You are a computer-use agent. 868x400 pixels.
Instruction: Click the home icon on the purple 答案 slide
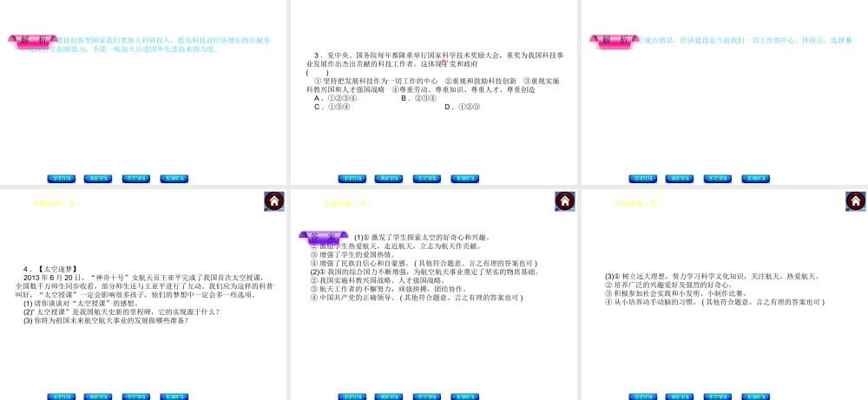[x=565, y=201]
